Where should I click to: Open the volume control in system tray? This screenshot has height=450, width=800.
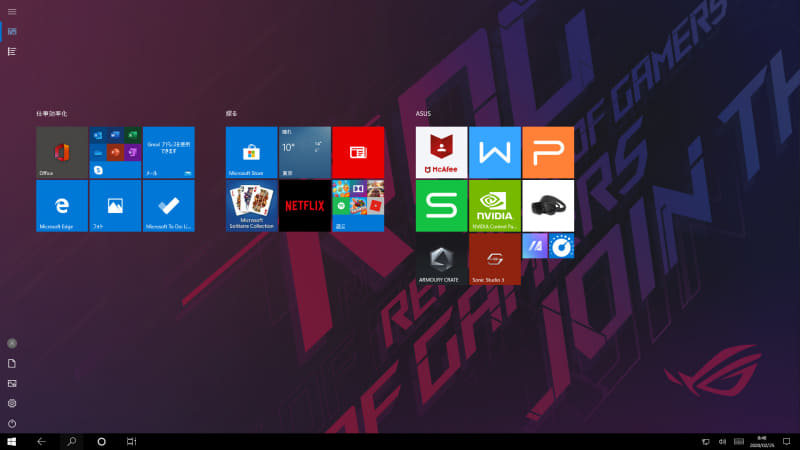point(722,442)
